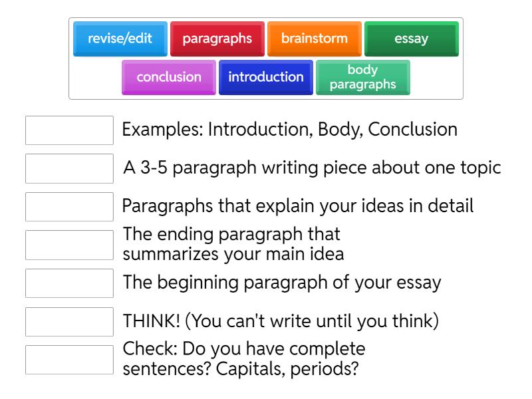Select the revise/edit word tile

click(121, 39)
